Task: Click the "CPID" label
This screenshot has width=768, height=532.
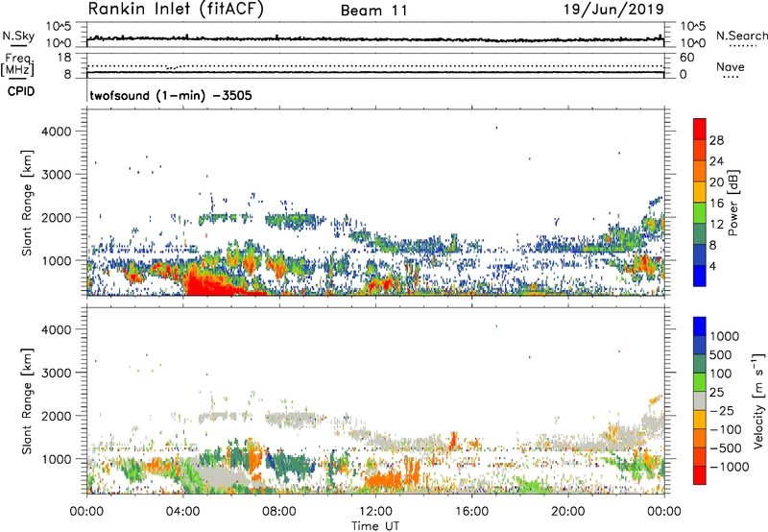Action: point(21,91)
